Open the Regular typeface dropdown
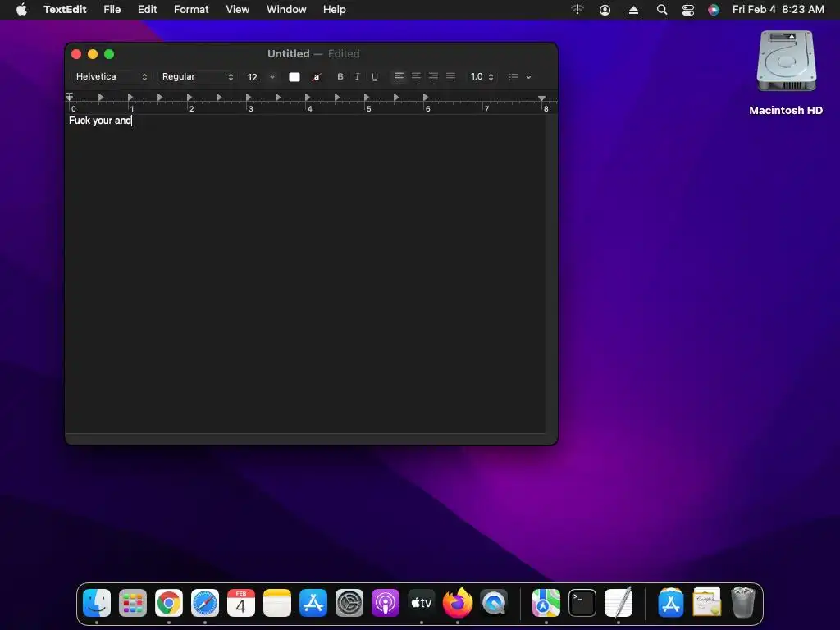The height and width of the screenshot is (630, 840). 197,76
